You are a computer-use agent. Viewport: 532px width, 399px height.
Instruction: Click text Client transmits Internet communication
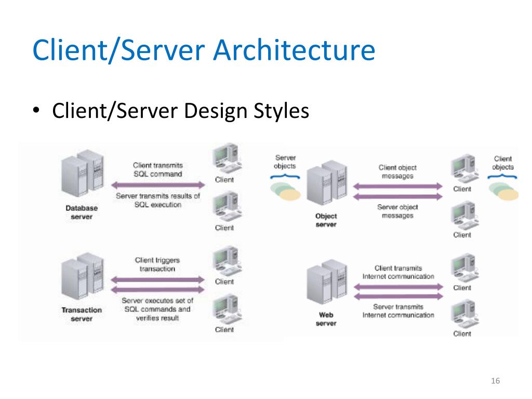pyautogui.click(x=398, y=272)
